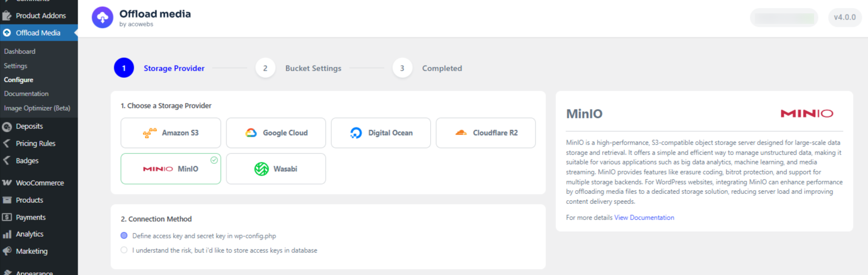Open the Badges menu
Image resolution: width=868 pixels, height=275 pixels.
(39, 161)
